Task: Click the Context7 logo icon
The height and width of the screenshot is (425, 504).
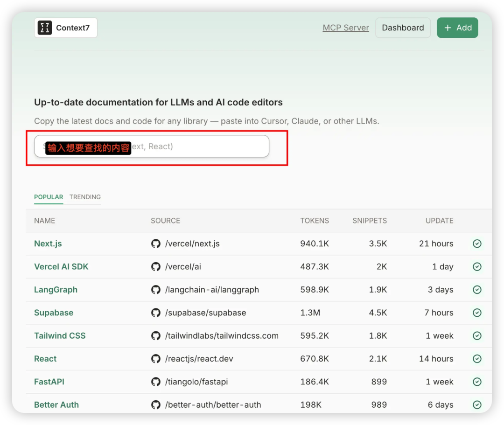Action: 45,28
